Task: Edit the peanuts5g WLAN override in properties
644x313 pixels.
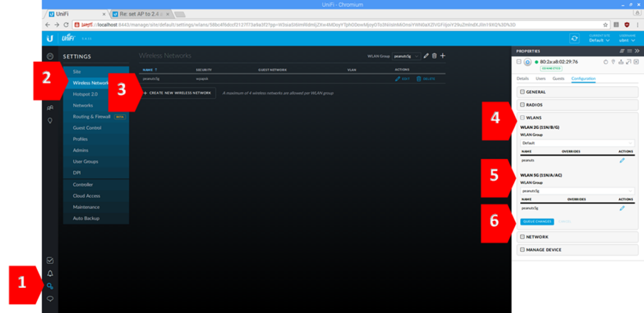Action: tap(622, 208)
